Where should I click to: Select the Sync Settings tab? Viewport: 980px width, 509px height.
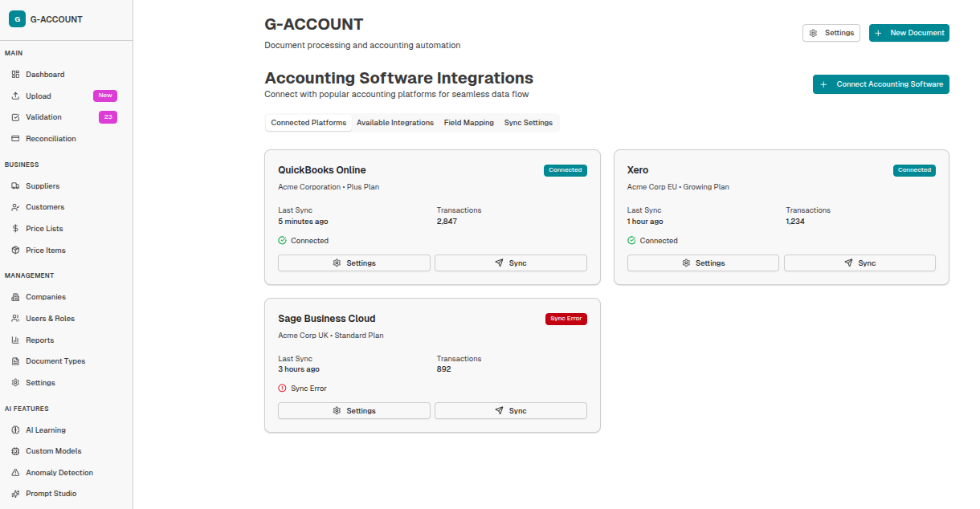click(x=528, y=122)
